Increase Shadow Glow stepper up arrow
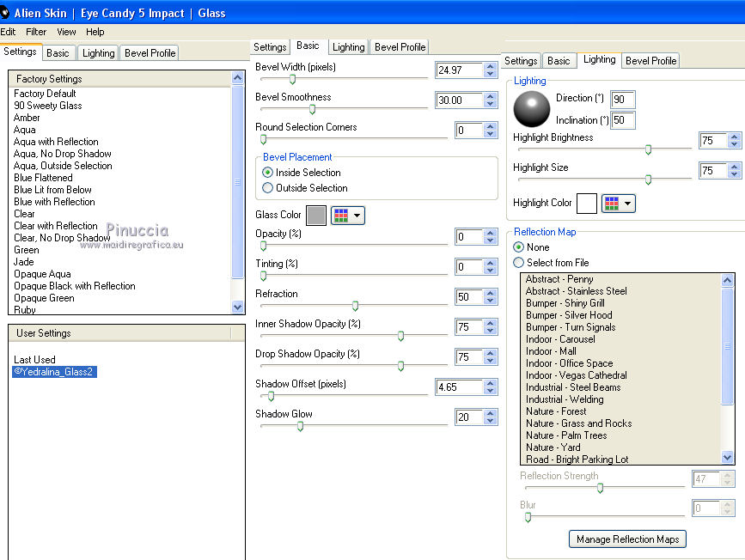This screenshot has height=560, width=745. click(491, 413)
